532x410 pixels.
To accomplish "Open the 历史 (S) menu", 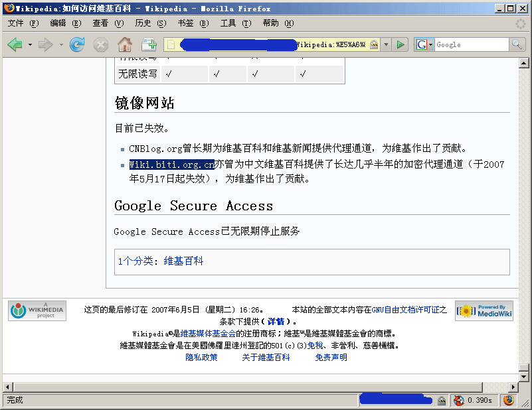I will point(151,23).
